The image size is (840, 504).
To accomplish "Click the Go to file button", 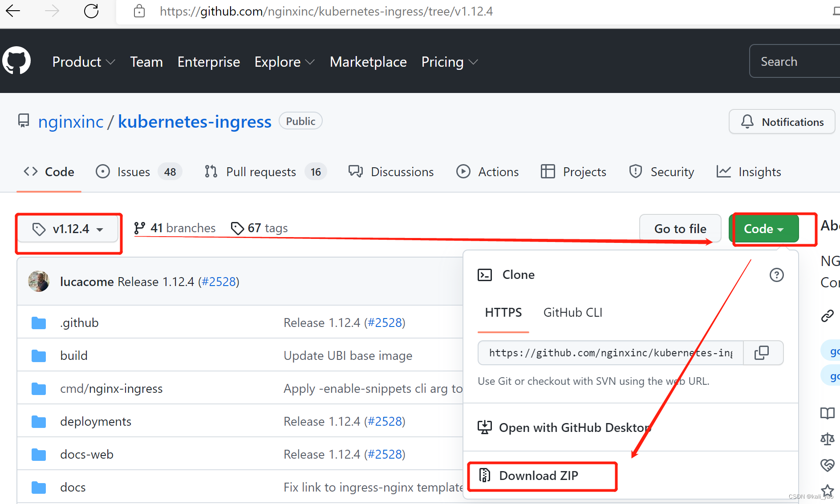I will click(x=680, y=229).
